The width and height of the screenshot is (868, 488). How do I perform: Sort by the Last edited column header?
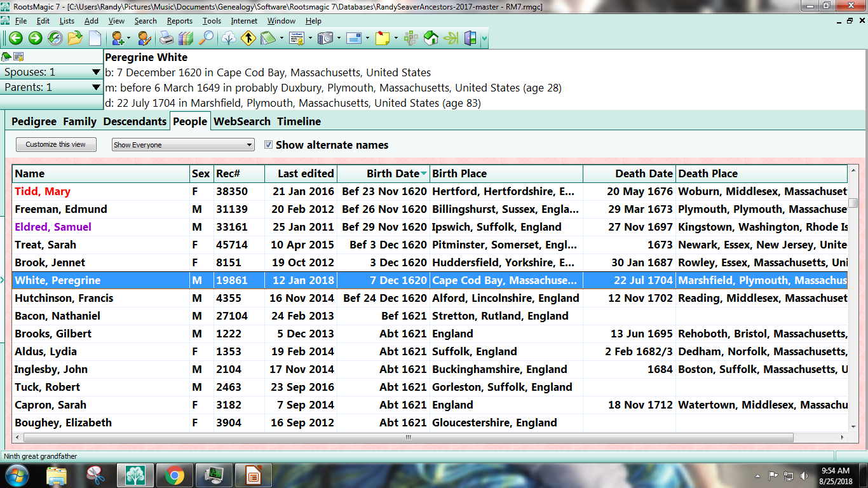[301, 173]
